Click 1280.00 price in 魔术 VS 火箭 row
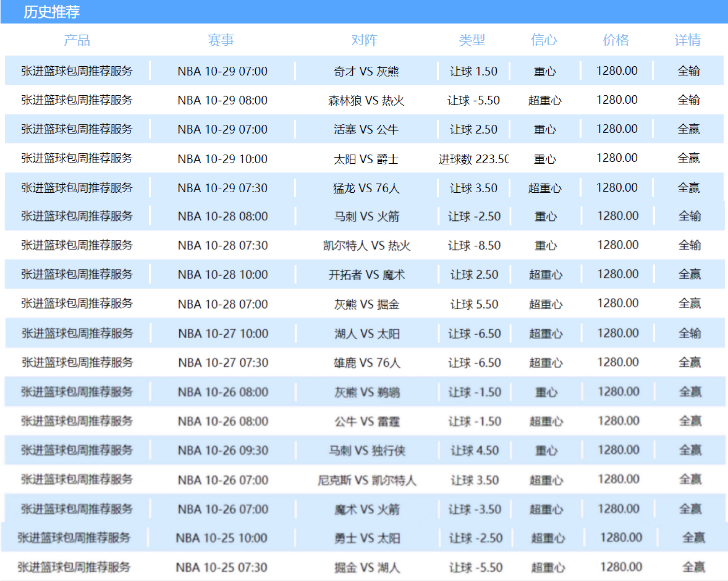 pyautogui.click(x=619, y=509)
